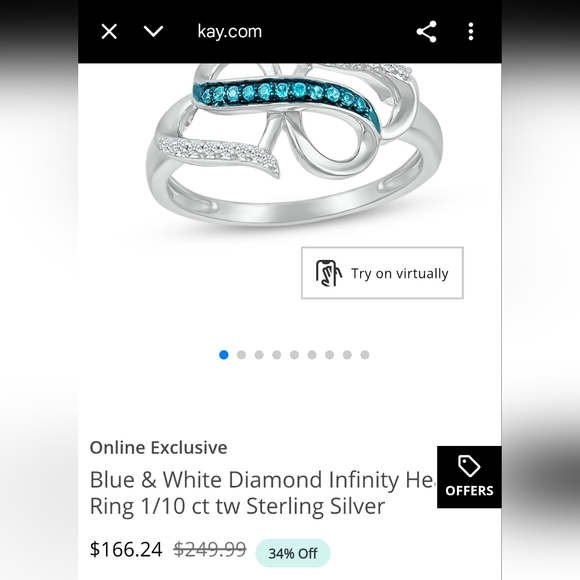Select the first blue carousel dot

click(224, 355)
